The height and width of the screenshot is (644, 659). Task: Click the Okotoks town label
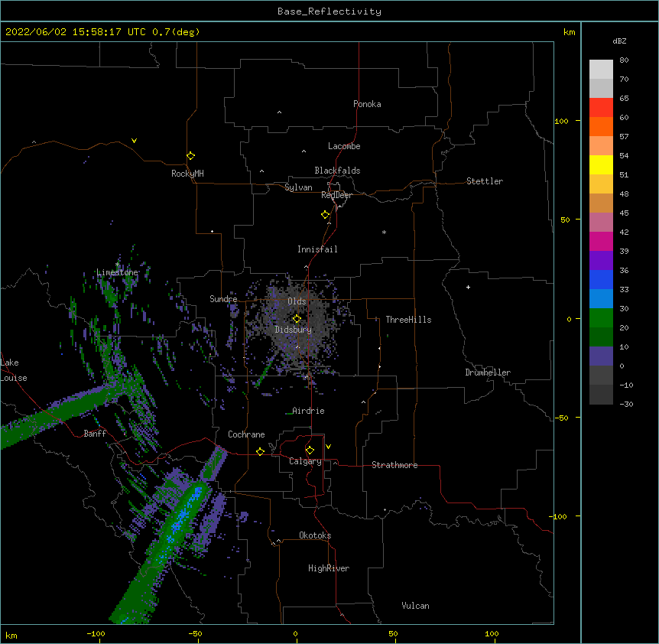click(315, 535)
